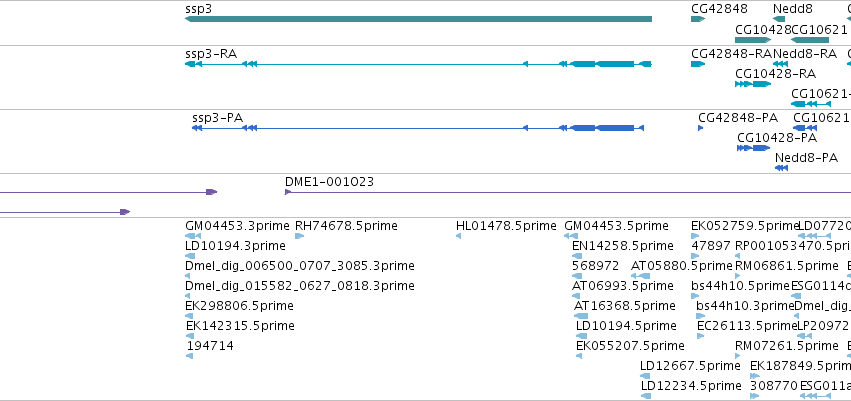Select the Nedd8 gene feature
Image resolution: width=851 pixels, height=401 pixels.
tap(779, 19)
